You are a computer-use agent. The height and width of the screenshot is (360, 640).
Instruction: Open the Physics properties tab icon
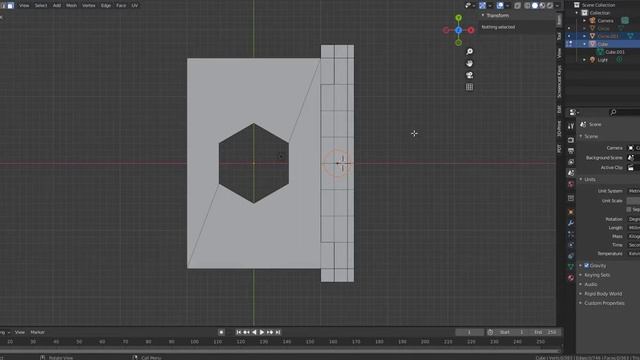click(x=571, y=245)
